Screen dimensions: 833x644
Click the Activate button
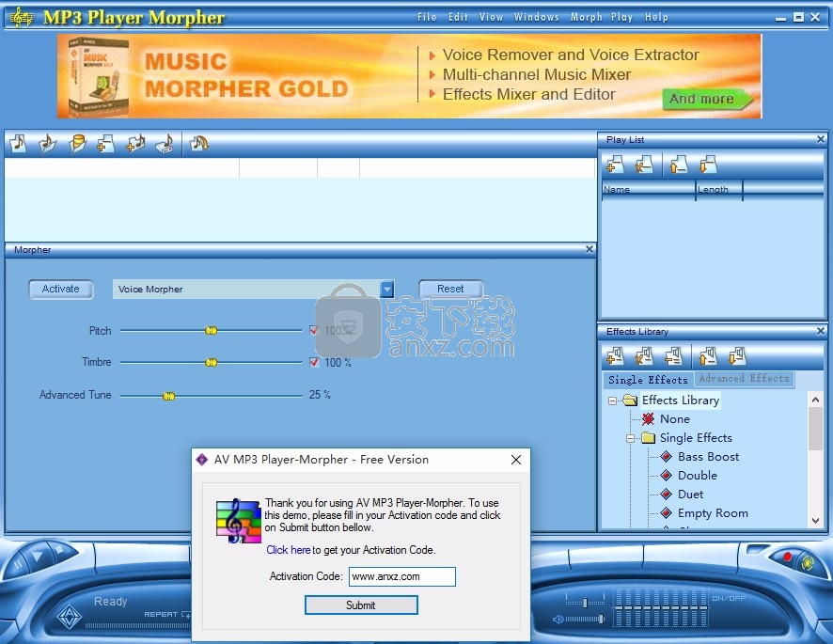(60, 289)
